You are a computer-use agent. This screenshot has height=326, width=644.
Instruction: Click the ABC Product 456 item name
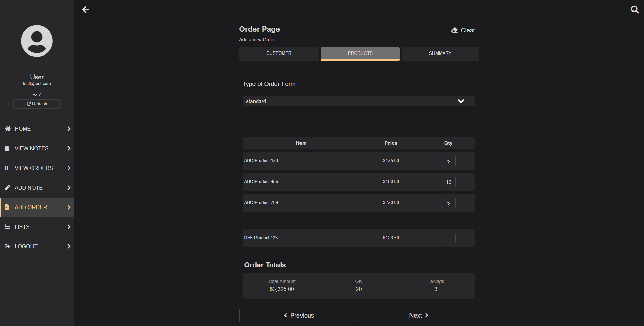261,181
